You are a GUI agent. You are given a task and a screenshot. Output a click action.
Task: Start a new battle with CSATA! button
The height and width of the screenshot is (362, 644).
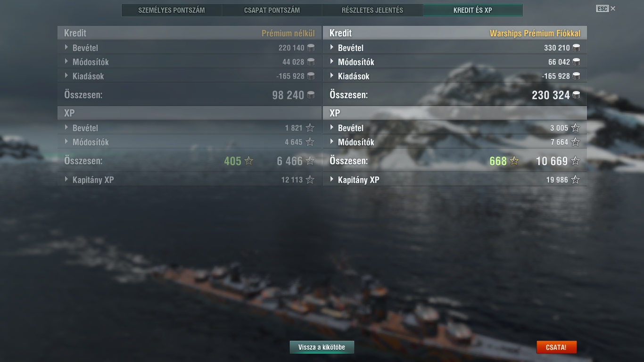(x=556, y=347)
